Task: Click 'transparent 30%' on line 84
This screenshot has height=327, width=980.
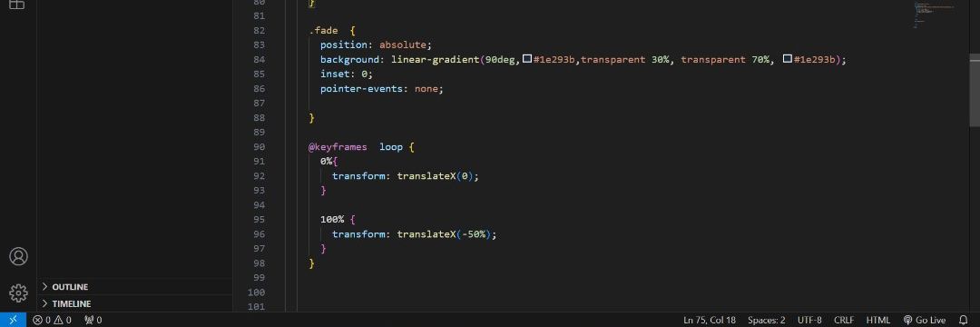Action: (x=625, y=59)
